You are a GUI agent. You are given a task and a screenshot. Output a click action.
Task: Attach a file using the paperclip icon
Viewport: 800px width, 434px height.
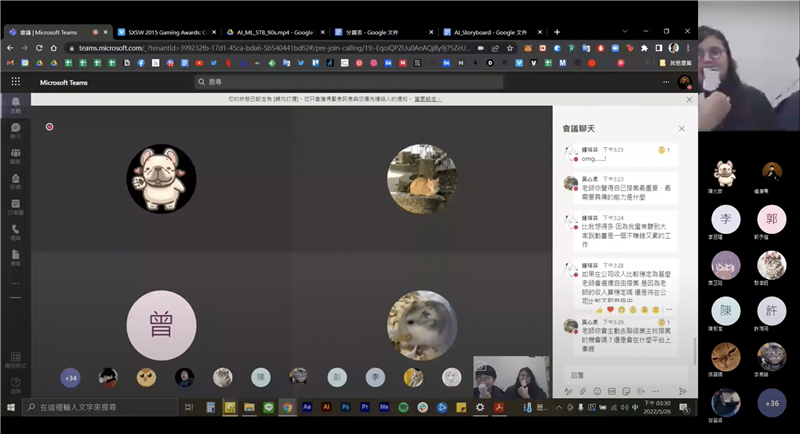(x=583, y=391)
